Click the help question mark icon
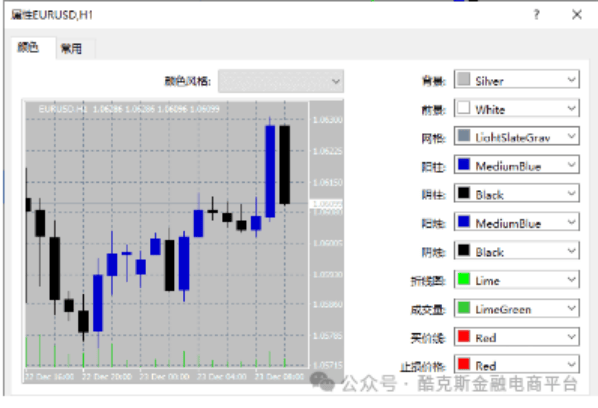Screen dimensions: 598x408 click(x=537, y=15)
